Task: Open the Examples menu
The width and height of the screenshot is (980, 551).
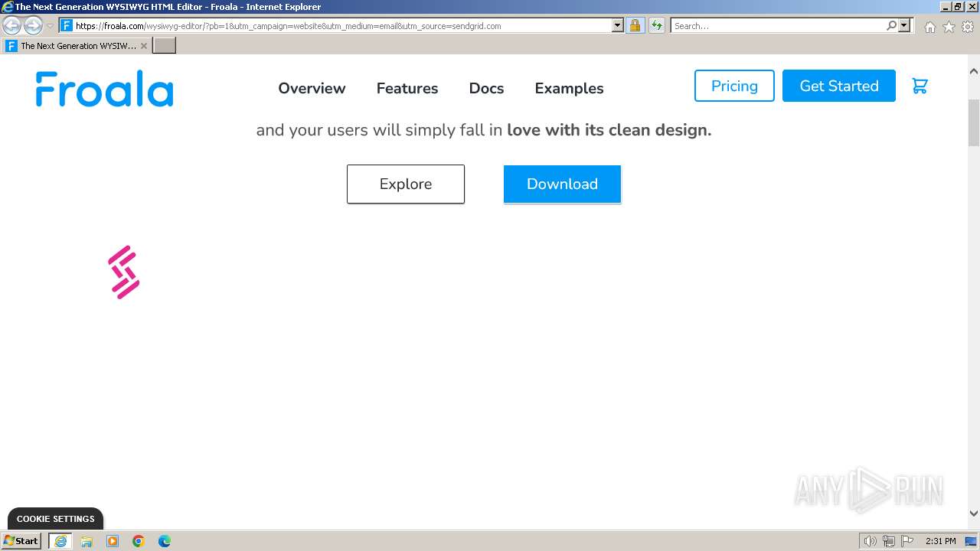Action: [x=569, y=88]
